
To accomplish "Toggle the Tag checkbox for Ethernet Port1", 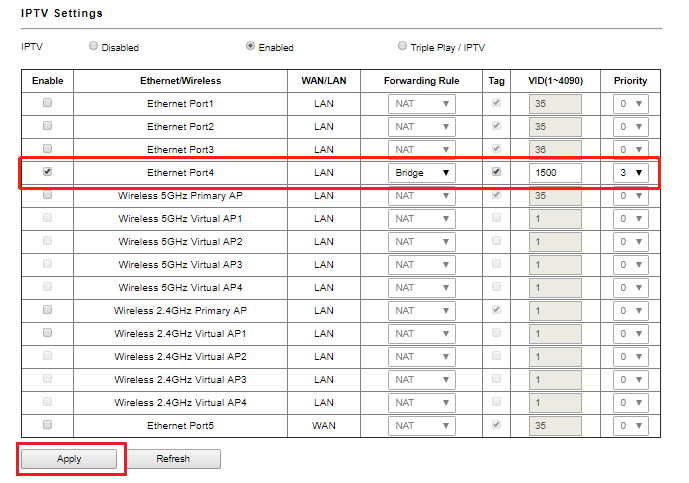I will pos(496,102).
